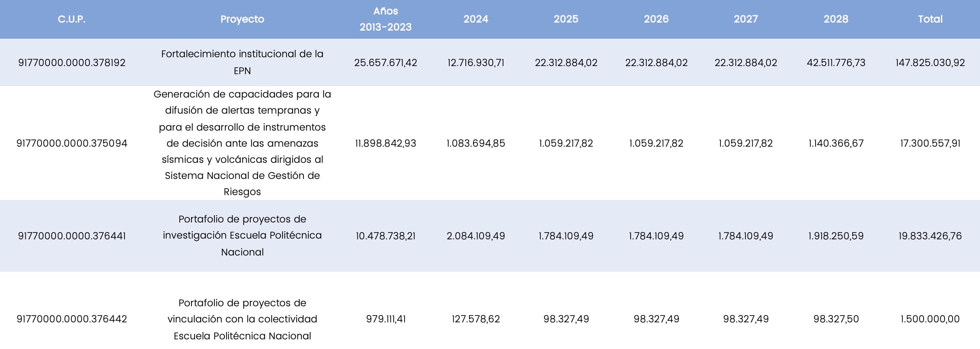
Task: Select the total 1.500.000,00 cell
Action: pos(930,319)
